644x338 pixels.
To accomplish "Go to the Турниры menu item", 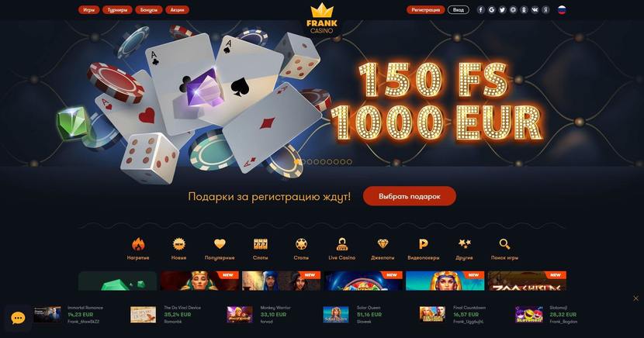I will 117,10.
